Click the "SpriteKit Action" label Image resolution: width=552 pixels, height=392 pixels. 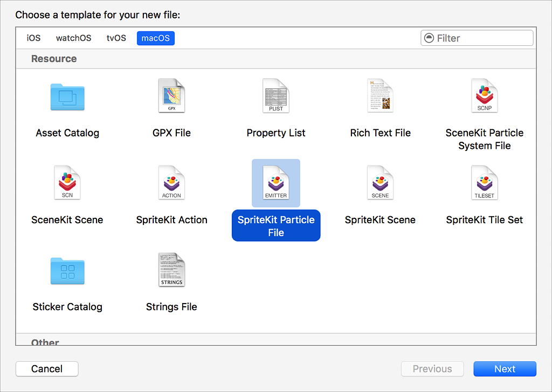172,220
